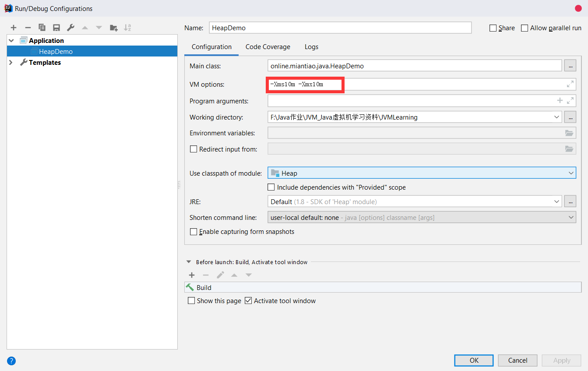Screen dimensions: 588x371
Task: Move configuration up in the list toolbar
Action: coord(85,28)
